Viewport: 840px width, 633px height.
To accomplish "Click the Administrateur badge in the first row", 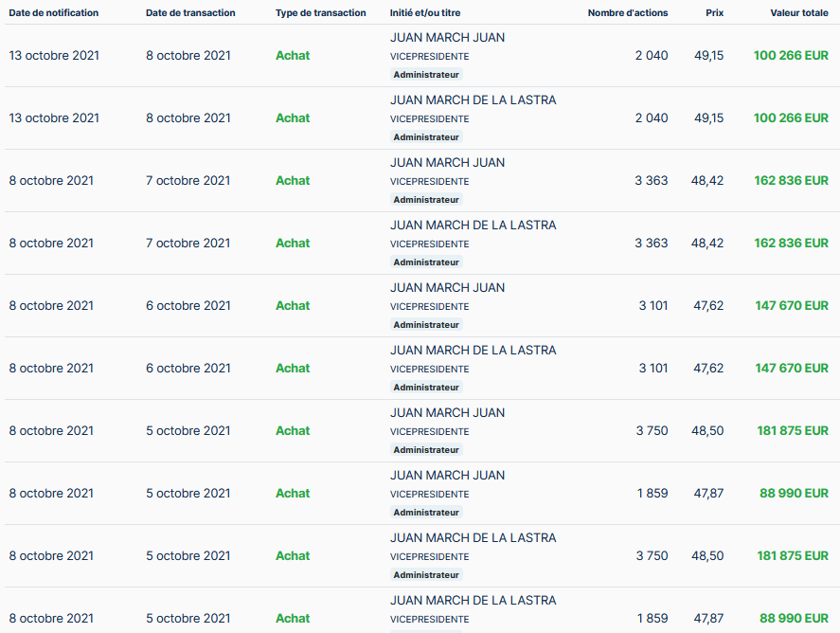I will 426,74.
